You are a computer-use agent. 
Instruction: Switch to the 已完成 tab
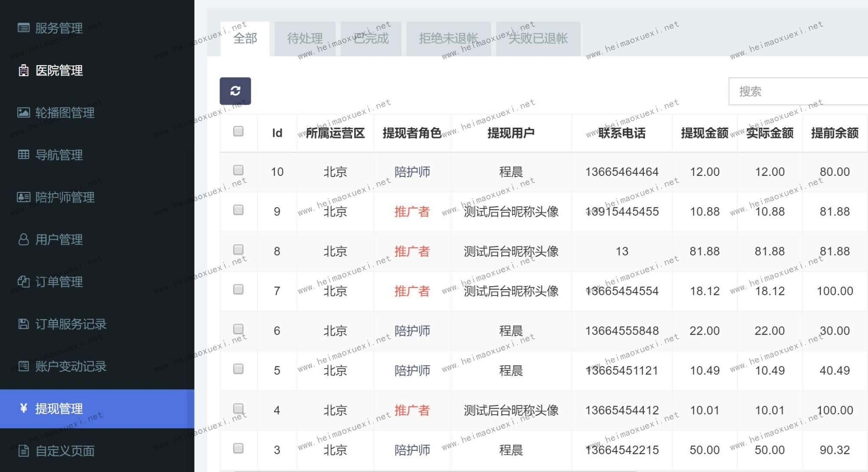click(371, 39)
